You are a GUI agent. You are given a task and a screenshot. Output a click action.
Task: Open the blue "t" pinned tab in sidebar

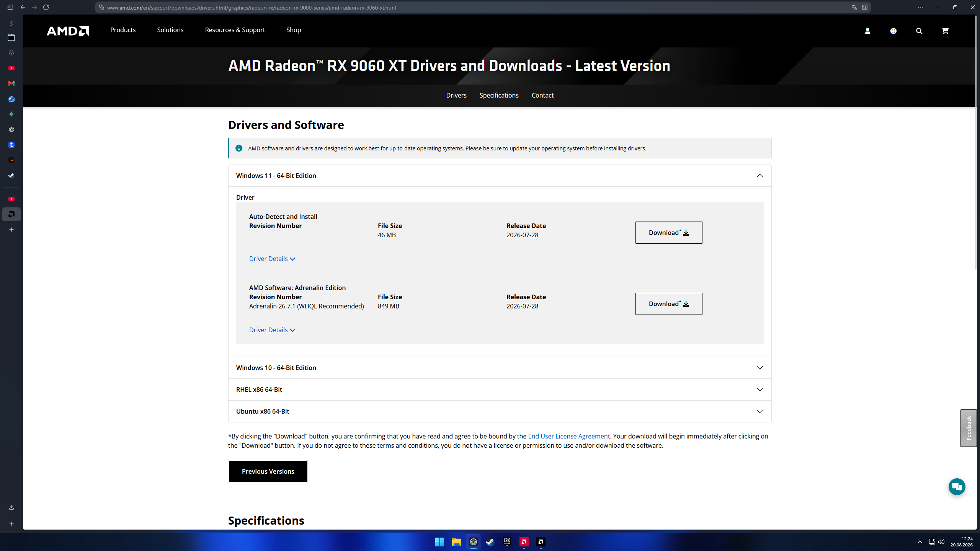(11, 145)
